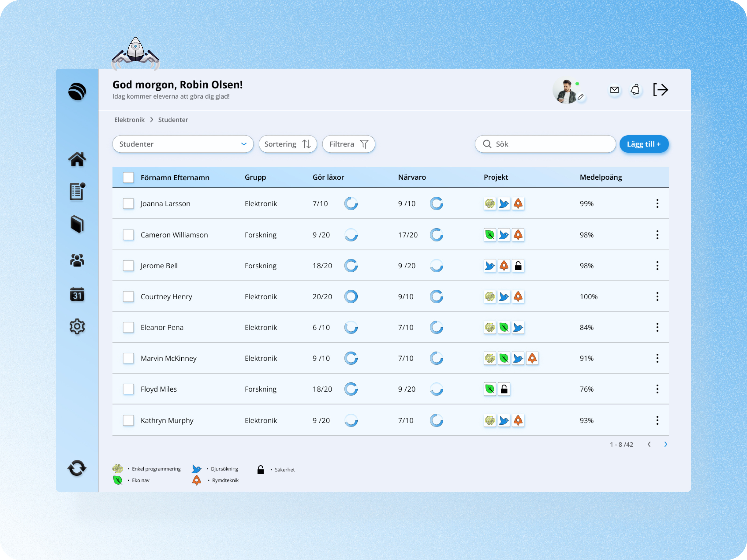Open the students group icon in sidebar
Screen dimensions: 747x560
[77, 260]
